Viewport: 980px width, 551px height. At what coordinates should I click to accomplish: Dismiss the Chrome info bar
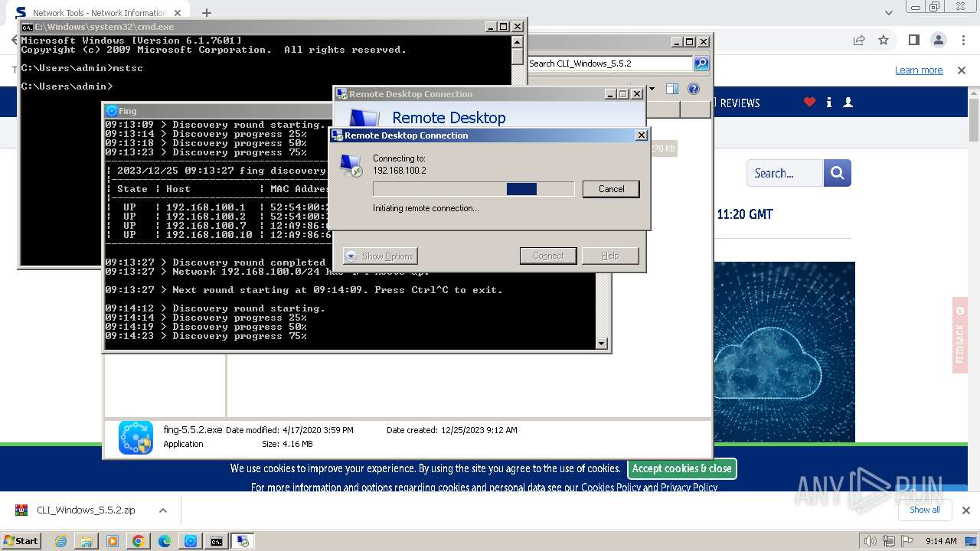click(x=962, y=70)
